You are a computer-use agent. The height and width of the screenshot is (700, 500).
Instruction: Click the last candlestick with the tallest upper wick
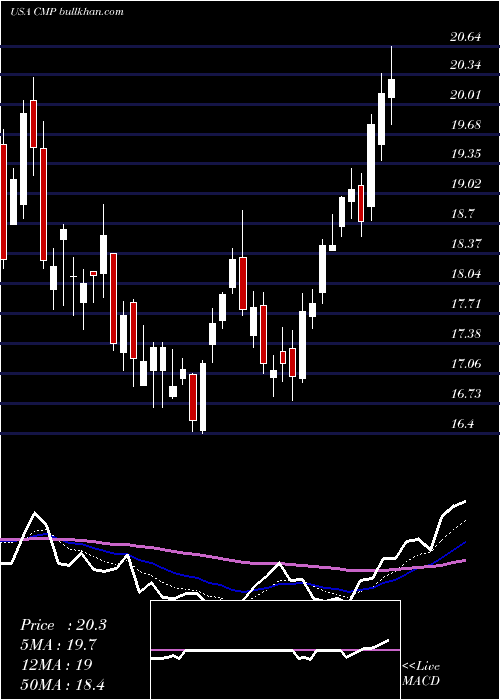tap(392, 88)
